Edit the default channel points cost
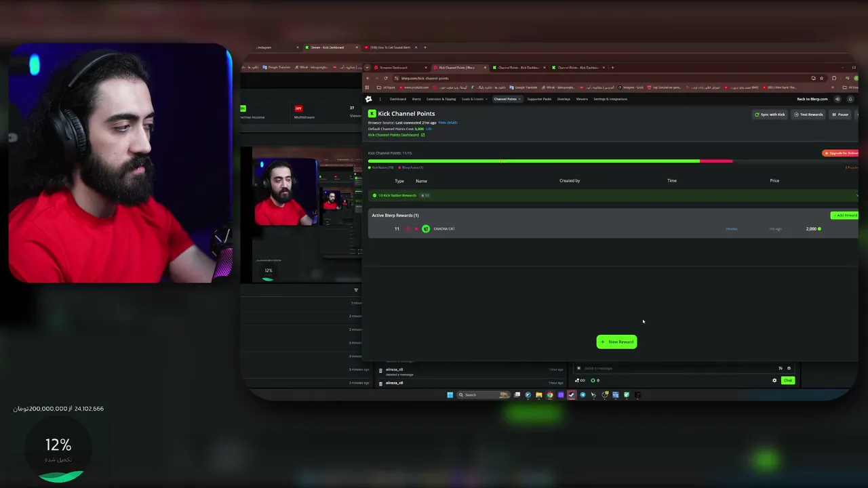Image resolution: width=868 pixels, height=488 pixels. [x=428, y=129]
